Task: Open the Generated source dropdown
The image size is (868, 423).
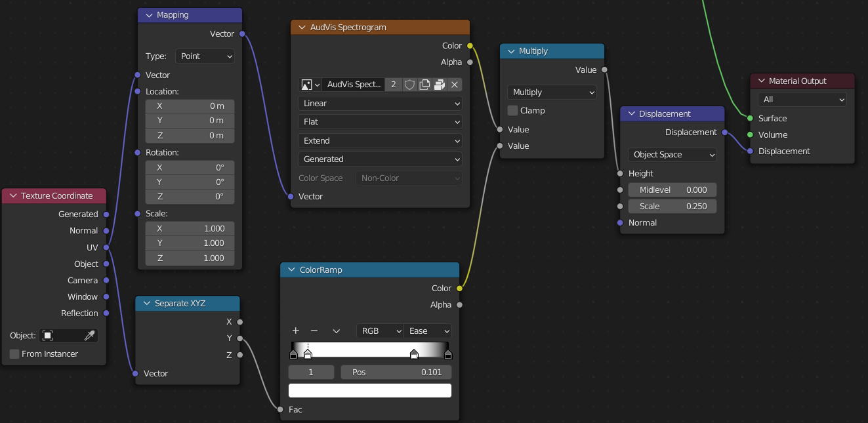Action: click(x=380, y=159)
